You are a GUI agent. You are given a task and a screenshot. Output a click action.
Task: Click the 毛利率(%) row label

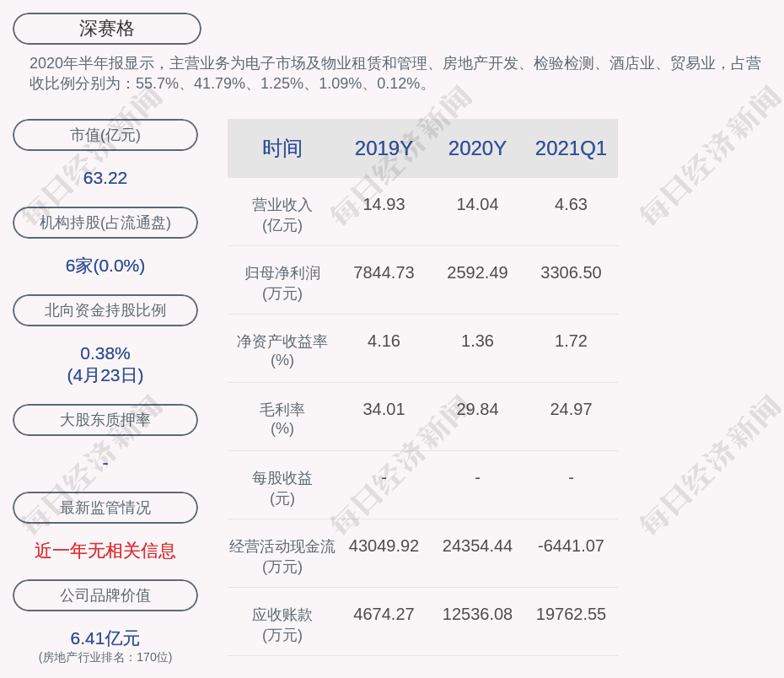[x=282, y=419]
